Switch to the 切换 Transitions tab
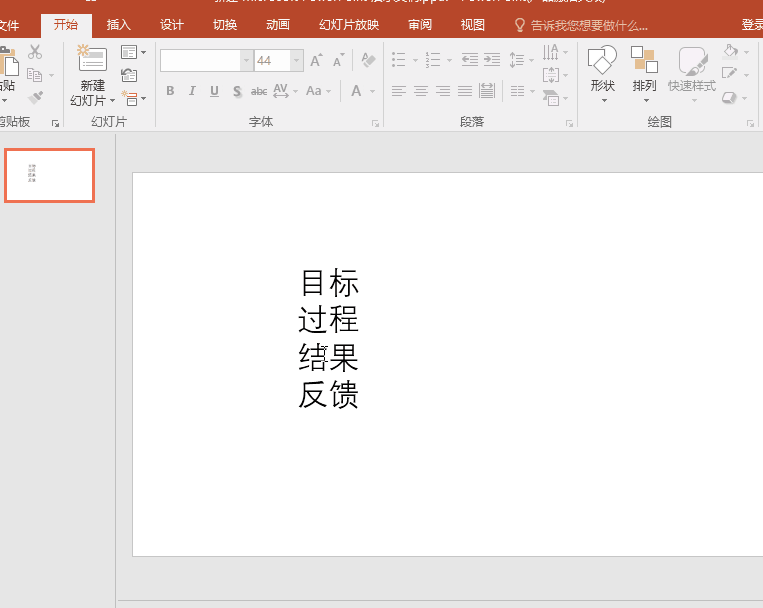The width and height of the screenshot is (763, 608). 225,25
